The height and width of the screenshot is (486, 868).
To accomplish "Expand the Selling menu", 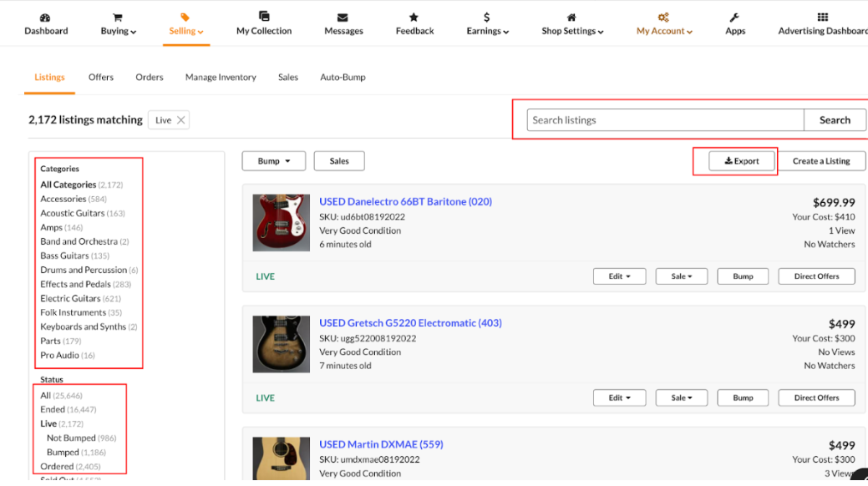I will click(185, 31).
